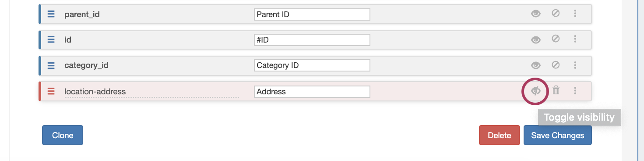Toggle visibility eye for parent_id row
The width and height of the screenshot is (644, 161).
[536, 14]
